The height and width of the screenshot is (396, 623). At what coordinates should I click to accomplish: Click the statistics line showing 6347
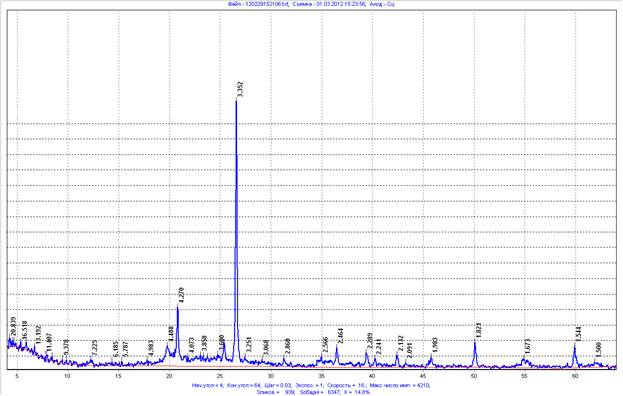313,392
